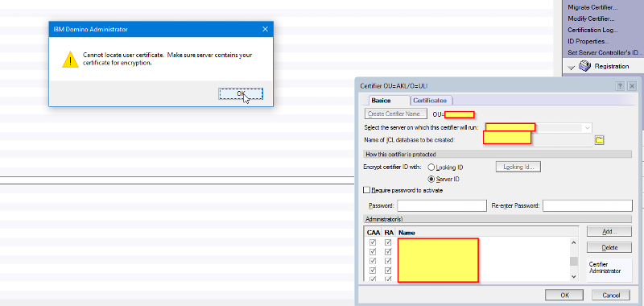Screen dimensions: 644x306
Task: Open ID Properties entry
Action: [588, 41]
